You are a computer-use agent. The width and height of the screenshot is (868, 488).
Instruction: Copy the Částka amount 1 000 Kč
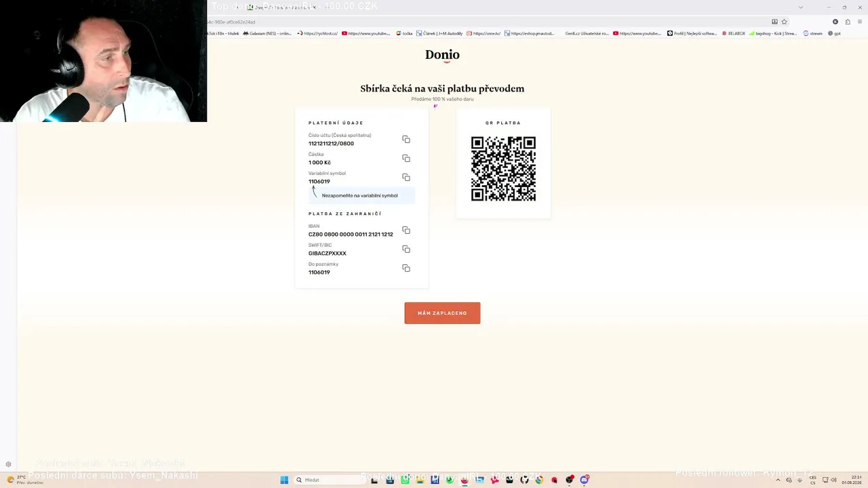pyautogui.click(x=406, y=159)
